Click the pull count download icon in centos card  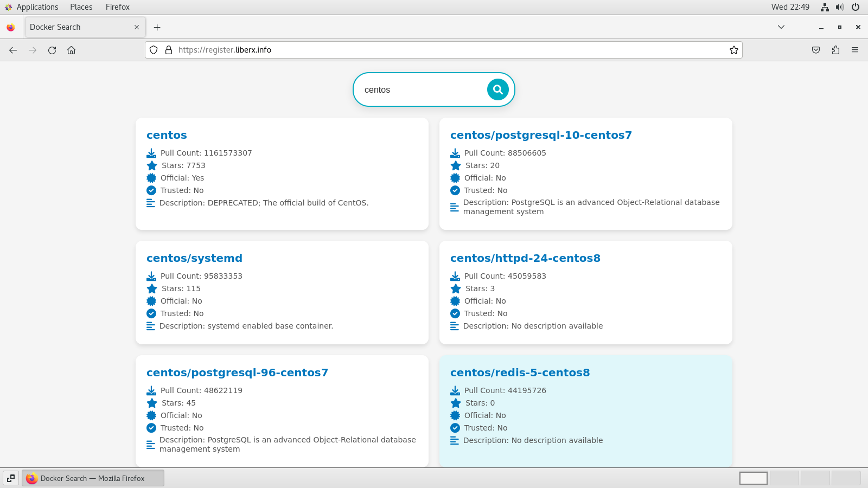(151, 153)
